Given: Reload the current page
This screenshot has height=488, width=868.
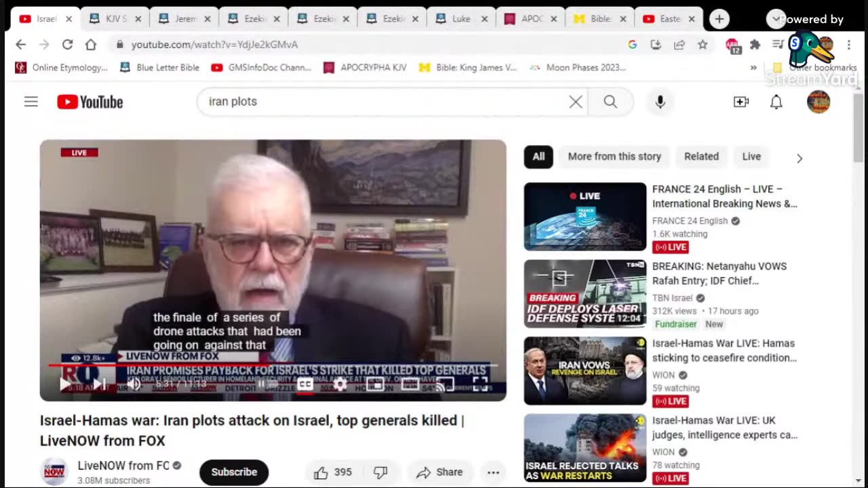Looking at the screenshot, I should click(x=67, y=45).
